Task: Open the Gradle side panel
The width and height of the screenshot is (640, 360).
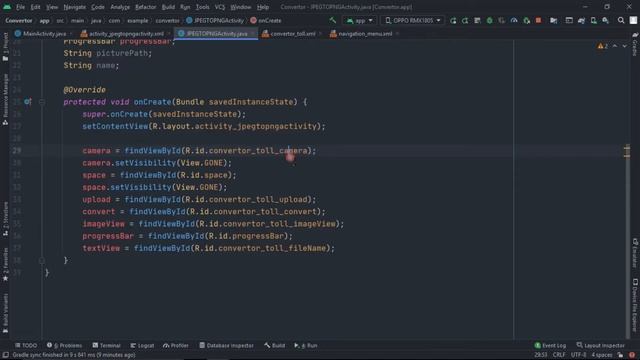Action: (635, 44)
